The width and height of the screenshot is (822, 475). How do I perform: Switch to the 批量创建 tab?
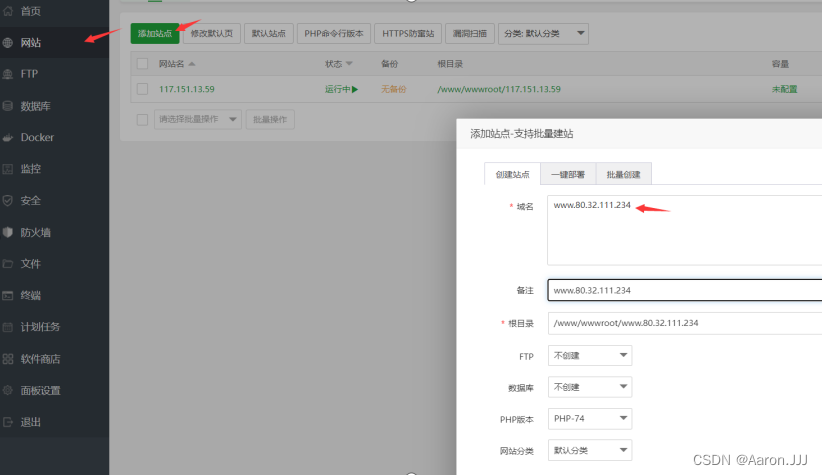[623, 174]
